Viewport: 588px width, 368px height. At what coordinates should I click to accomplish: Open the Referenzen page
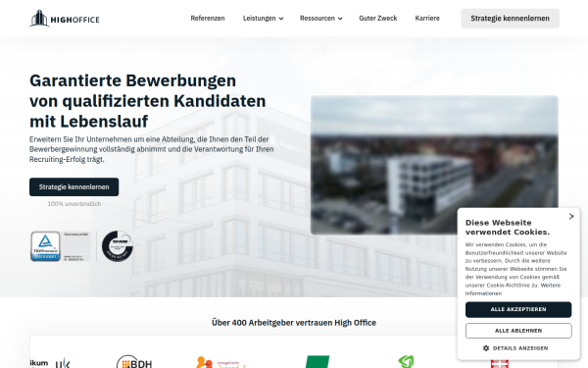coord(208,18)
